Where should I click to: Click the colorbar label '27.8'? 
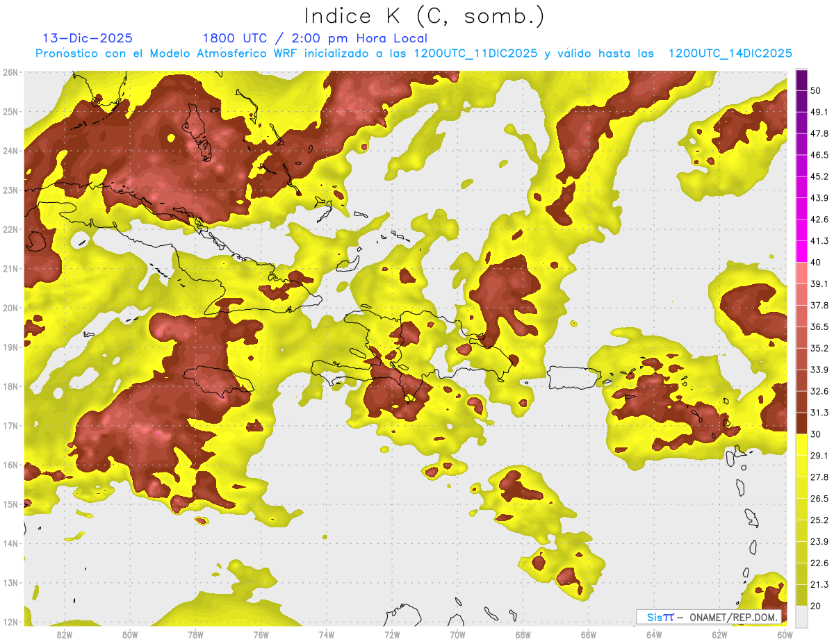pyautogui.click(x=819, y=477)
